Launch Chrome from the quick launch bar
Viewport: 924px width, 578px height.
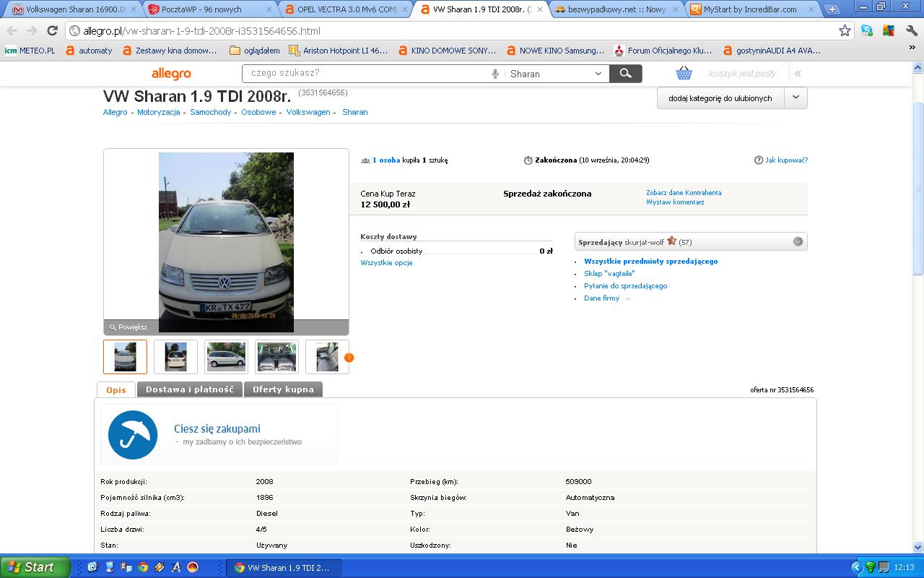[x=143, y=567]
